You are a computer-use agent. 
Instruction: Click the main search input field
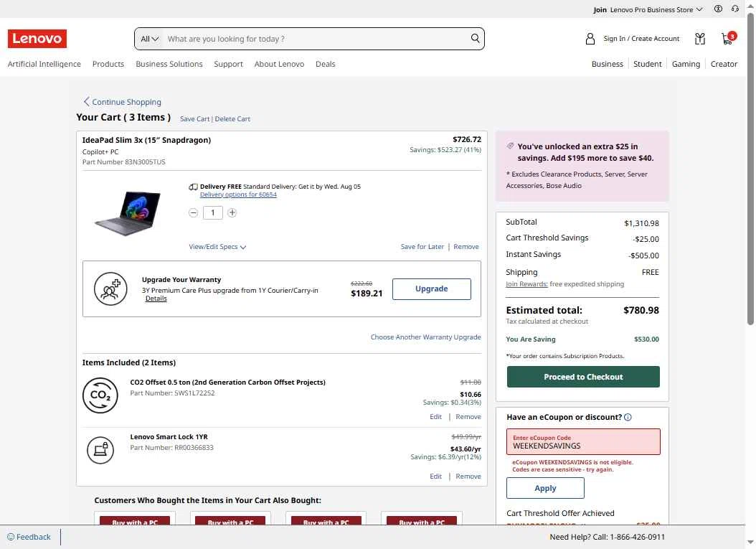point(316,39)
